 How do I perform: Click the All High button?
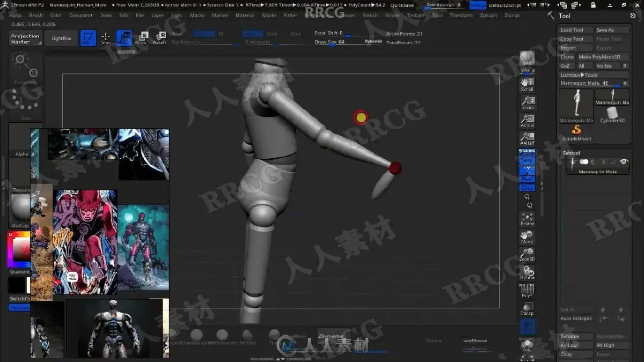tap(612, 345)
